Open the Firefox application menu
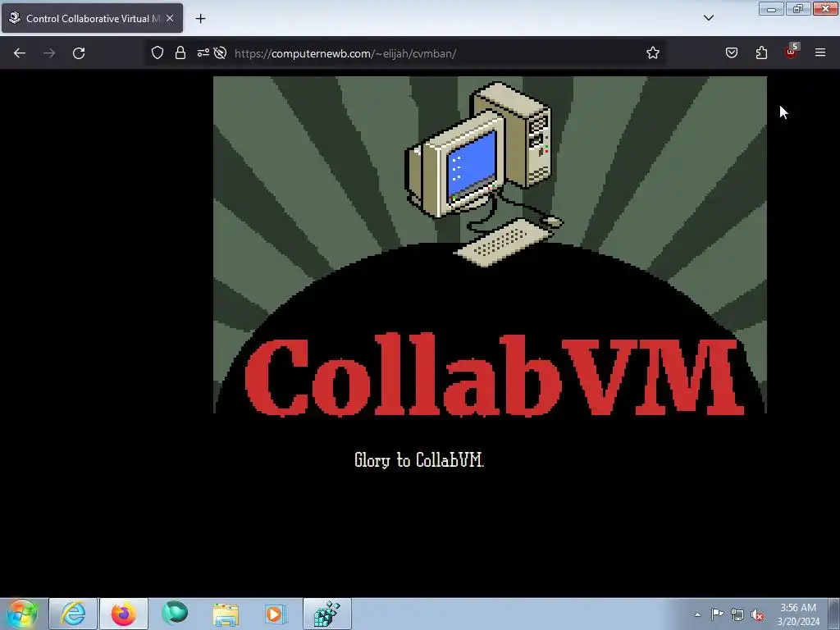This screenshot has width=840, height=630. [820, 52]
